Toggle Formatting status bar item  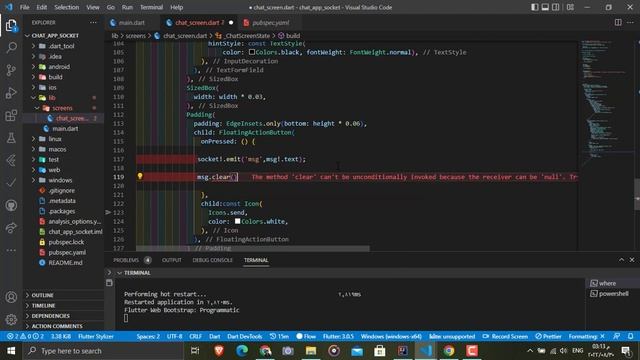click(x=587, y=336)
